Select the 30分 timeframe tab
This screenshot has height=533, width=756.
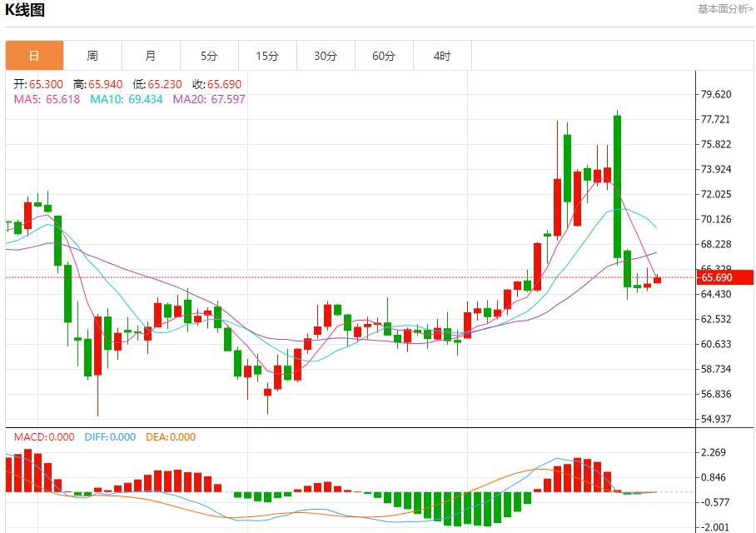click(326, 56)
